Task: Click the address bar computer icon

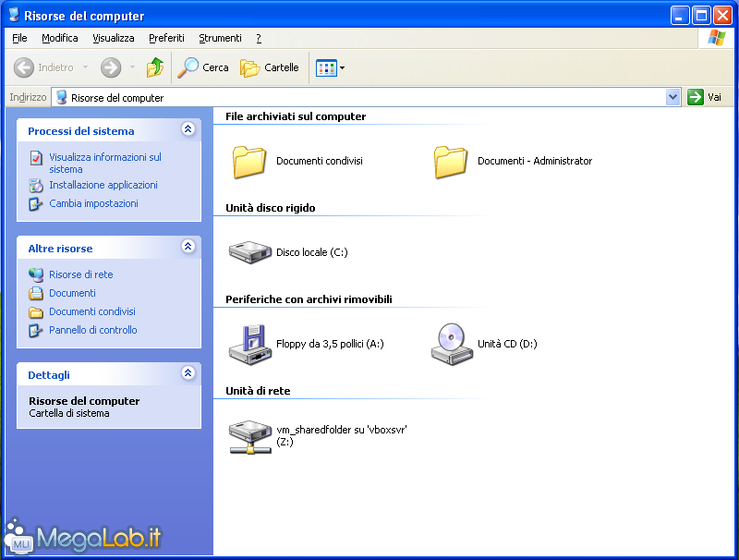Action: [61, 98]
